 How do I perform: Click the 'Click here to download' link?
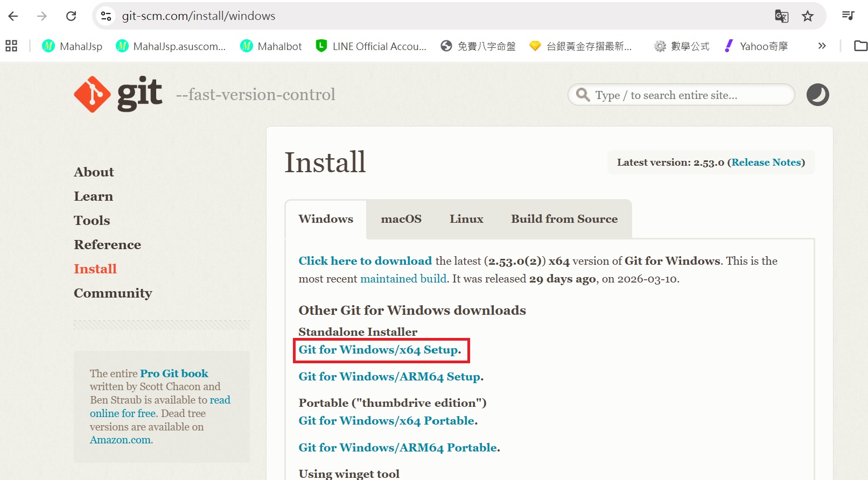click(365, 261)
